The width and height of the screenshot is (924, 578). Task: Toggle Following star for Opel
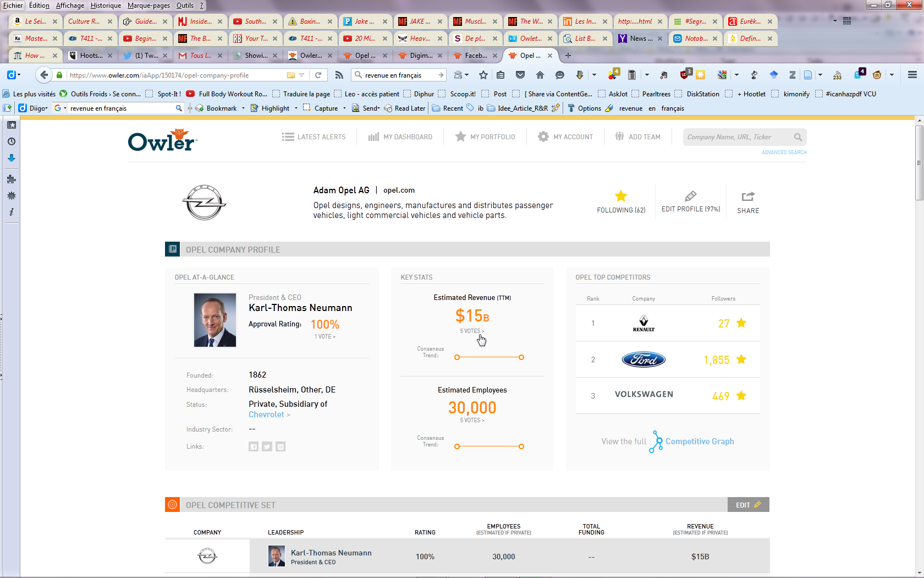click(621, 196)
